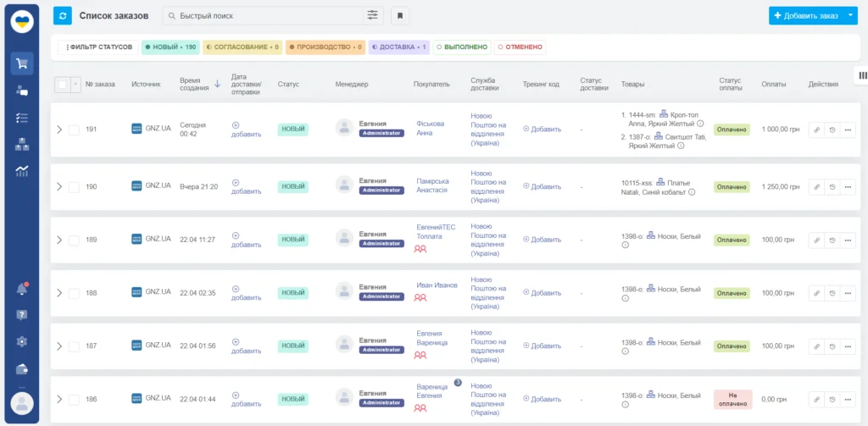Viewport: 868px width, 426px height.
Task: Click the Быстрый поиск search field
Action: (x=263, y=15)
